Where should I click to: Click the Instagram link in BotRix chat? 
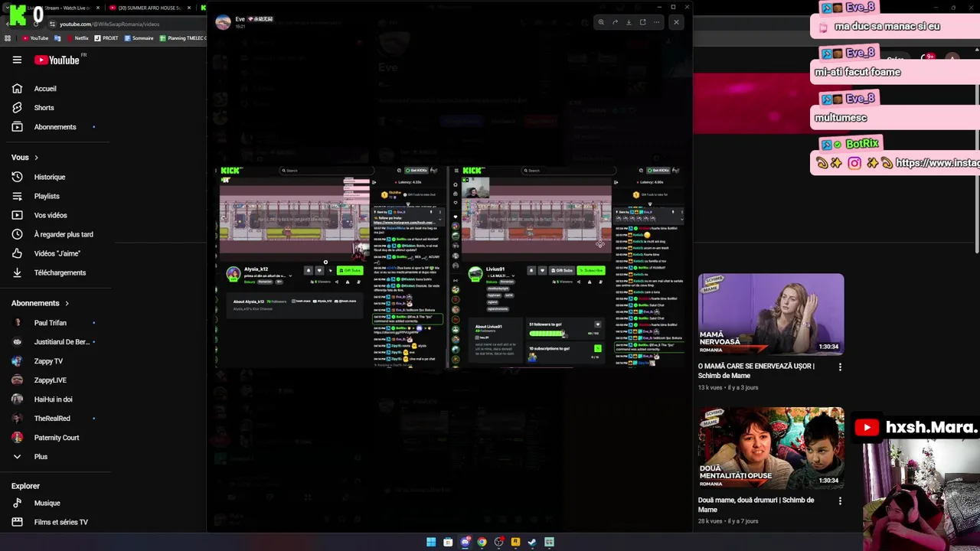tap(937, 163)
